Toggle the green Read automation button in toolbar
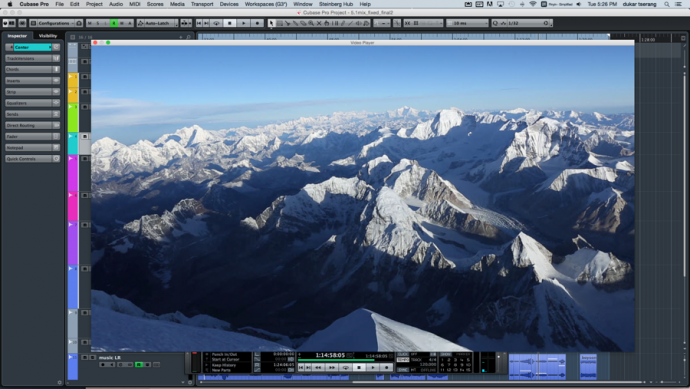The width and height of the screenshot is (690, 389). [x=114, y=23]
